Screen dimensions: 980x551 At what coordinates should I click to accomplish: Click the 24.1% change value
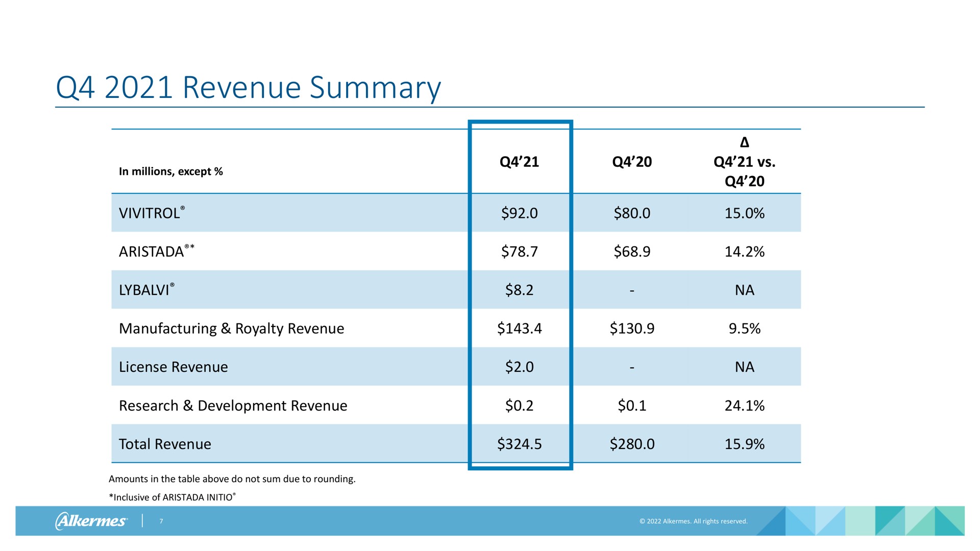point(745,406)
